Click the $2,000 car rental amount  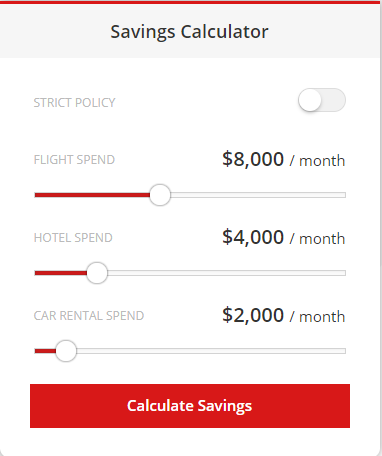253,315
